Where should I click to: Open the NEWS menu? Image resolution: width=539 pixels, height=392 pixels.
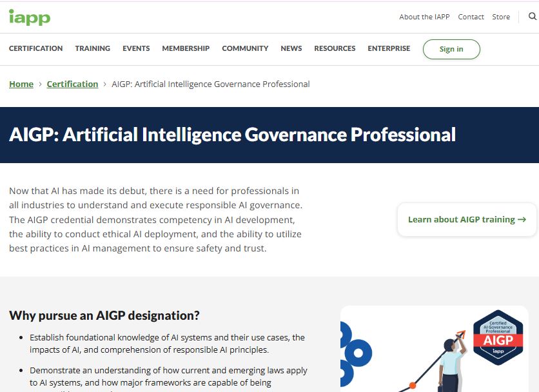(x=291, y=48)
